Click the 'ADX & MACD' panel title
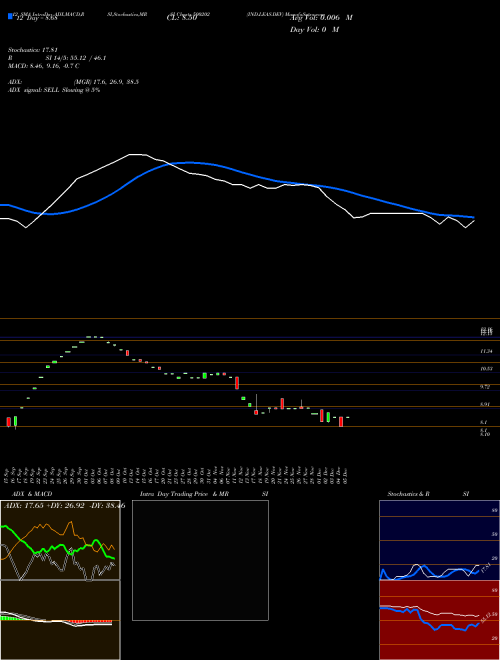The width and height of the screenshot is (500, 660). coord(32,494)
